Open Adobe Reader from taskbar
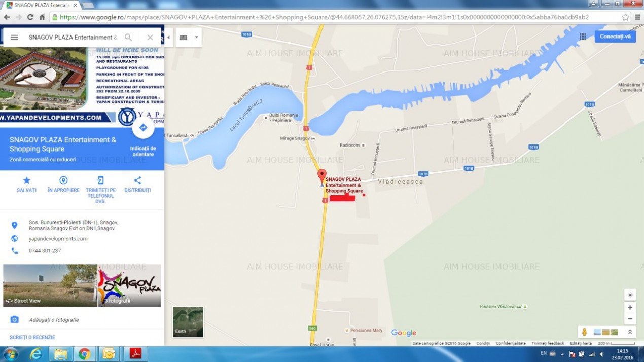 click(x=136, y=354)
